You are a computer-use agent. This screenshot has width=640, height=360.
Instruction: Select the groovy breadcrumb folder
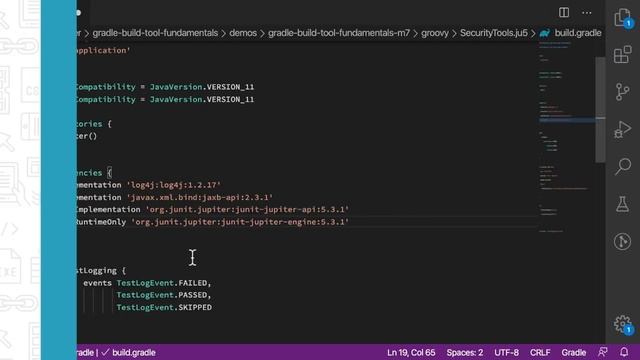[x=435, y=33]
